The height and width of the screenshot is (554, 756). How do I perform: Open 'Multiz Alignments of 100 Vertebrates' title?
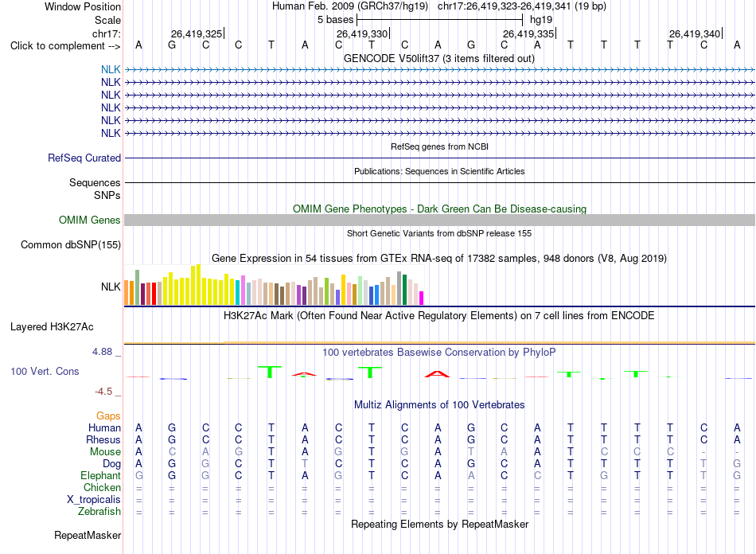coord(439,405)
